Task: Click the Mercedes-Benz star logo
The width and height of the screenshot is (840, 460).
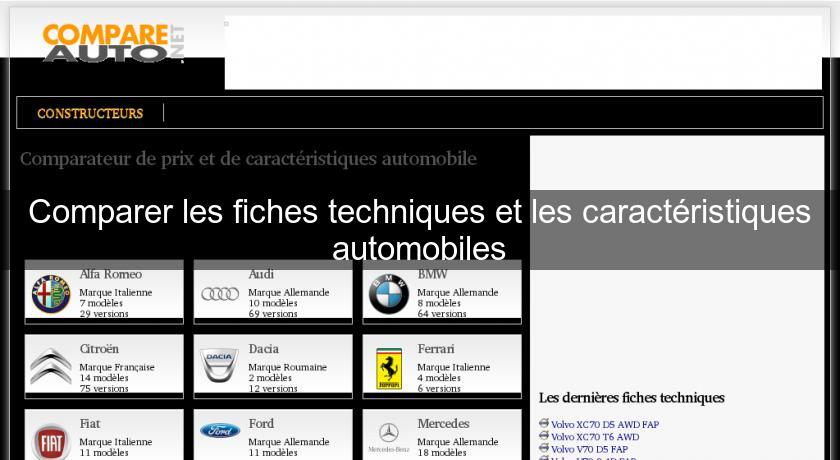Action: [x=388, y=437]
